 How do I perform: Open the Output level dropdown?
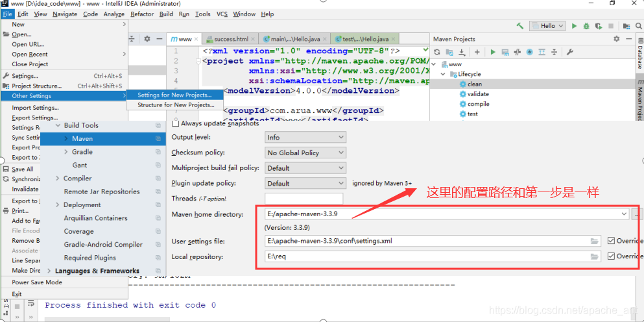305,138
